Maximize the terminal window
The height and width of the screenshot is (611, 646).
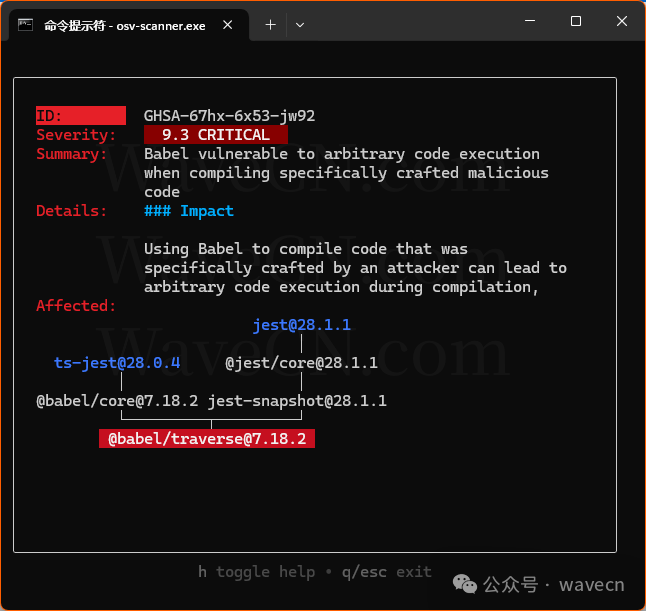click(576, 21)
